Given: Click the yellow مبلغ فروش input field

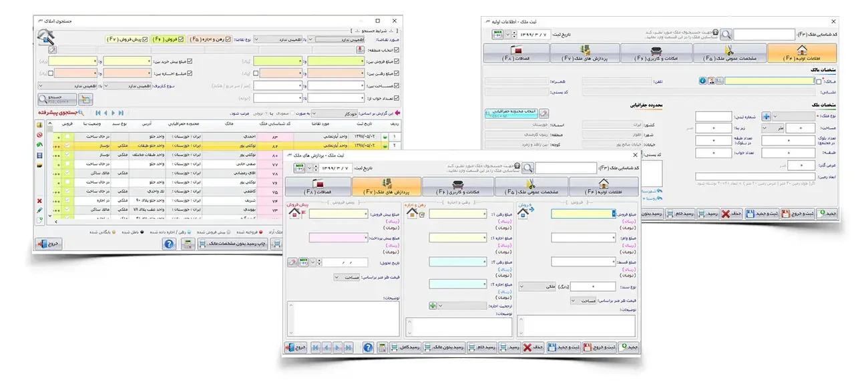Looking at the screenshot, I should pyautogui.click(x=582, y=214).
